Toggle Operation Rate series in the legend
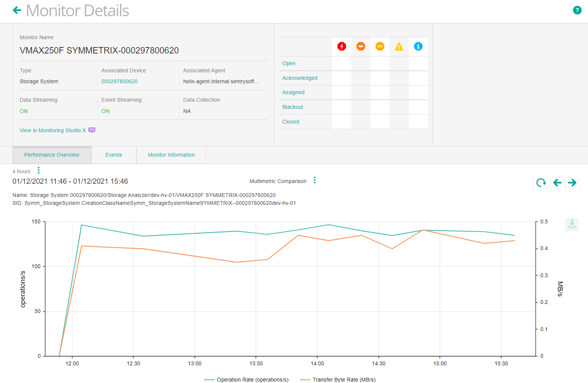 point(246,380)
